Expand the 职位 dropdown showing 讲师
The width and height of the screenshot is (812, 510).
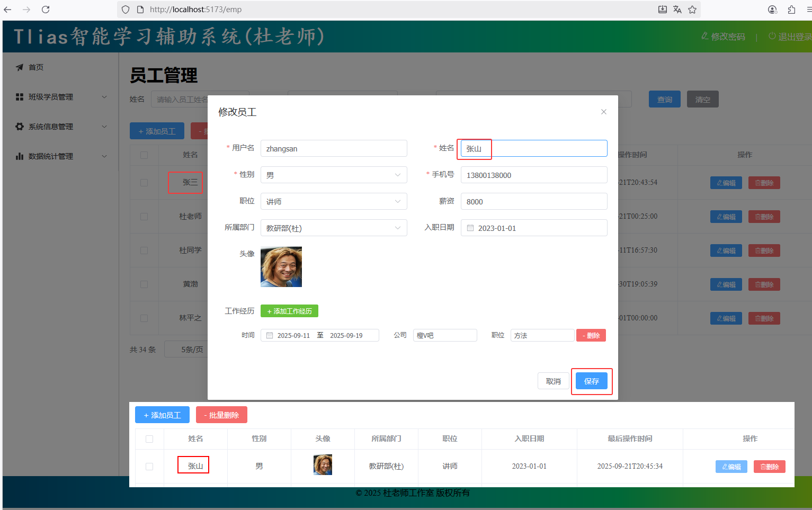click(334, 202)
